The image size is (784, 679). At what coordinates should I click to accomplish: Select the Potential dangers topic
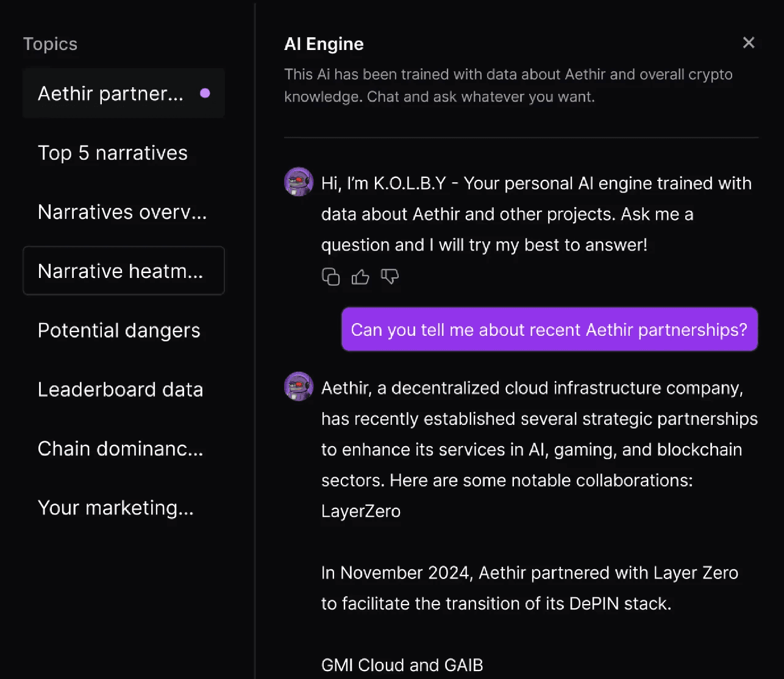pyautogui.click(x=124, y=330)
